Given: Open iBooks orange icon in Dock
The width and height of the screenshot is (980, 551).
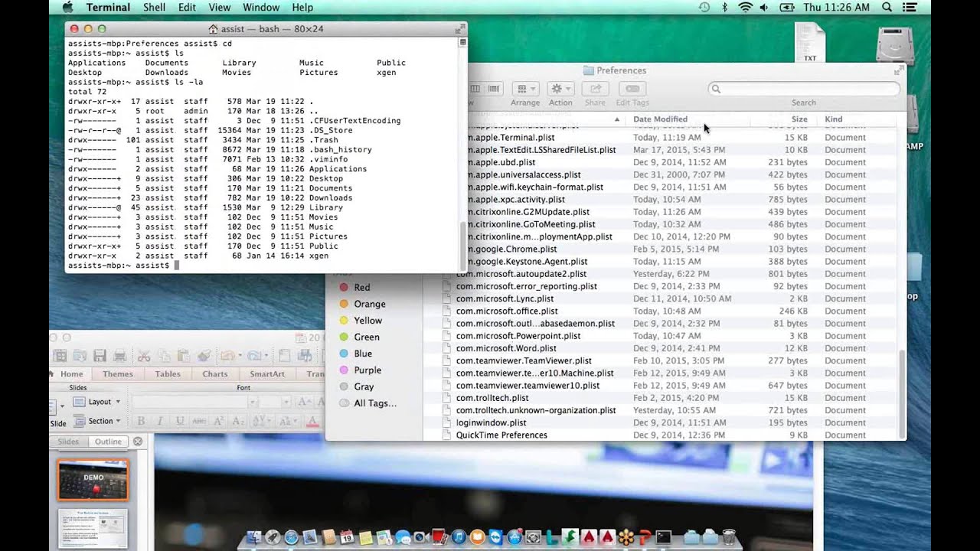Looking at the screenshot, I should (x=477, y=537).
